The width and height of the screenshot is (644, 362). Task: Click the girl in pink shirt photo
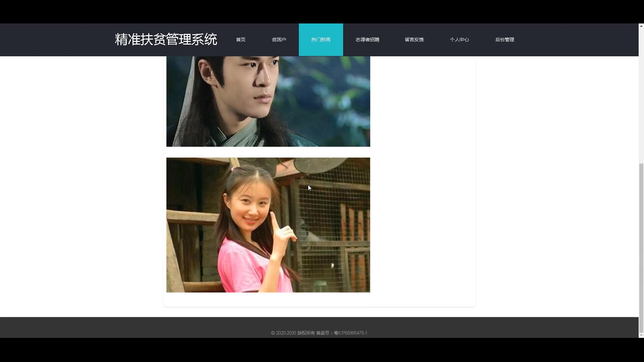[268, 225]
